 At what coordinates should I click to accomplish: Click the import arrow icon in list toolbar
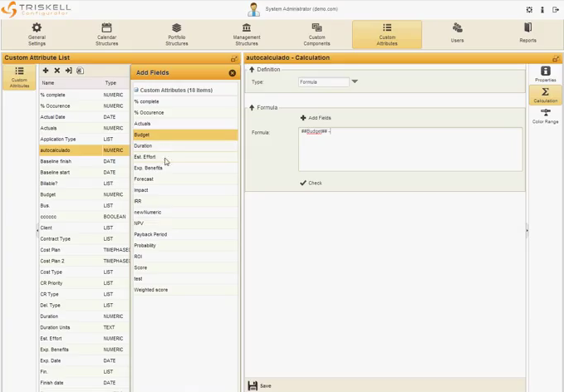[x=68, y=71]
